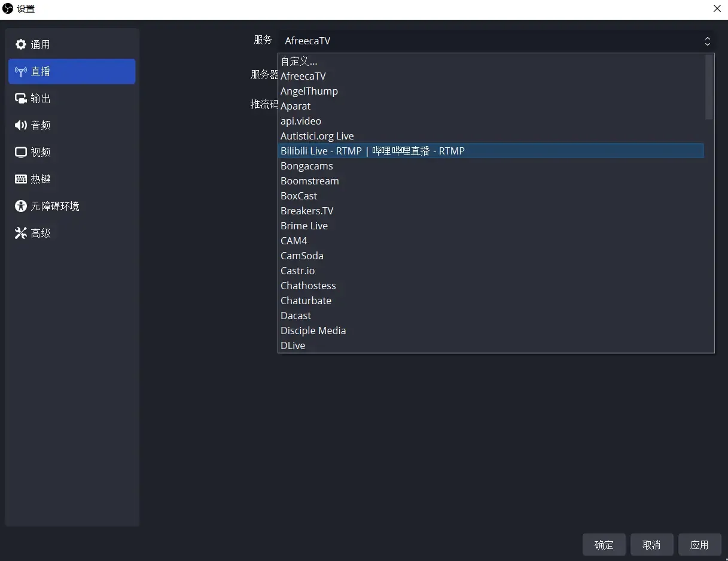Choose Bongacams from the list
Screen dimensions: 728x561
point(491,166)
